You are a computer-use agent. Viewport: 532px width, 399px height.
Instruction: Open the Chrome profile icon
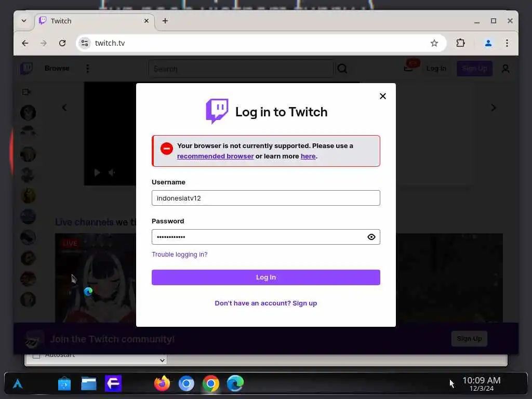coord(488,43)
